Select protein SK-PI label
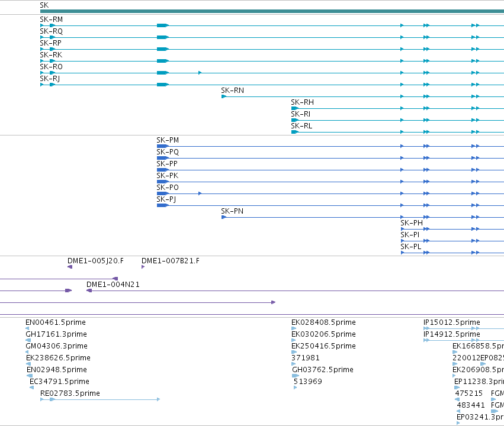Viewport: 504px width, 426px height. click(x=410, y=235)
